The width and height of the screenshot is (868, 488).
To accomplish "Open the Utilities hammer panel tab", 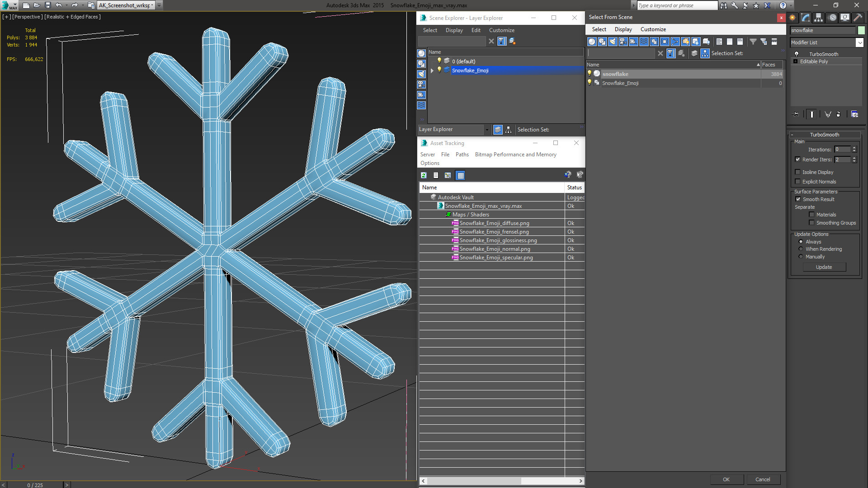I will coord(858,18).
